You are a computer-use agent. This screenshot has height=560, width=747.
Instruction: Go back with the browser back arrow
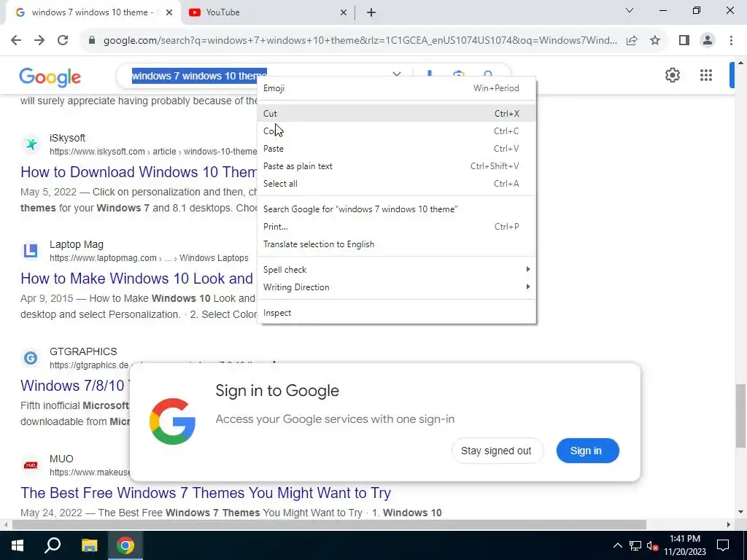point(16,40)
